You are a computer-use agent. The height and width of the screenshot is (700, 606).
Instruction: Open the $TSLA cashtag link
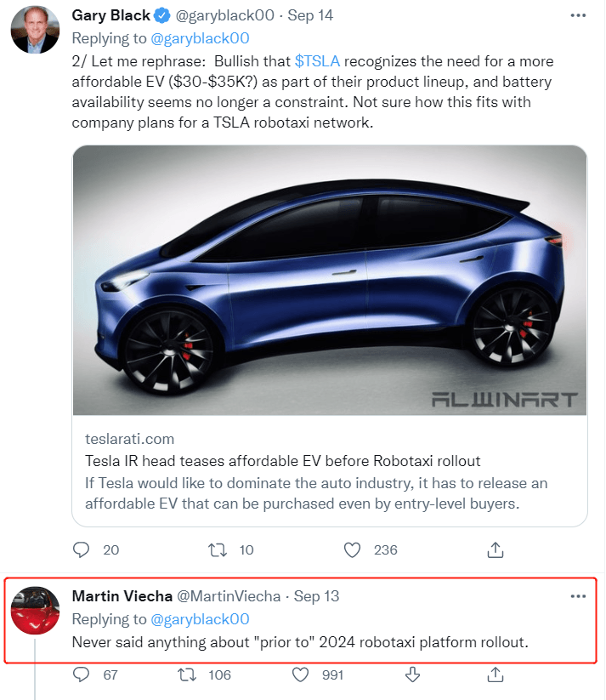point(317,61)
